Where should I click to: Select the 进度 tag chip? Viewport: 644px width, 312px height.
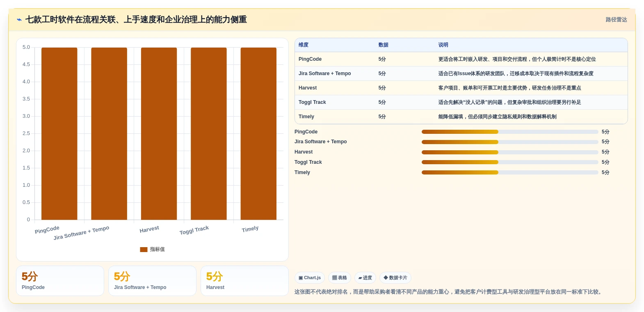365,278
